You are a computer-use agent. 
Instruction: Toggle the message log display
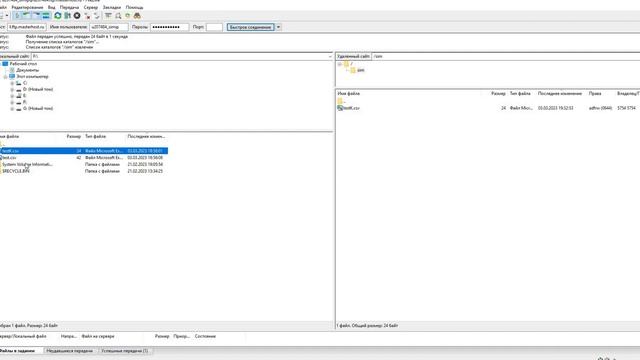pyautogui.click(x=17, y=16)
